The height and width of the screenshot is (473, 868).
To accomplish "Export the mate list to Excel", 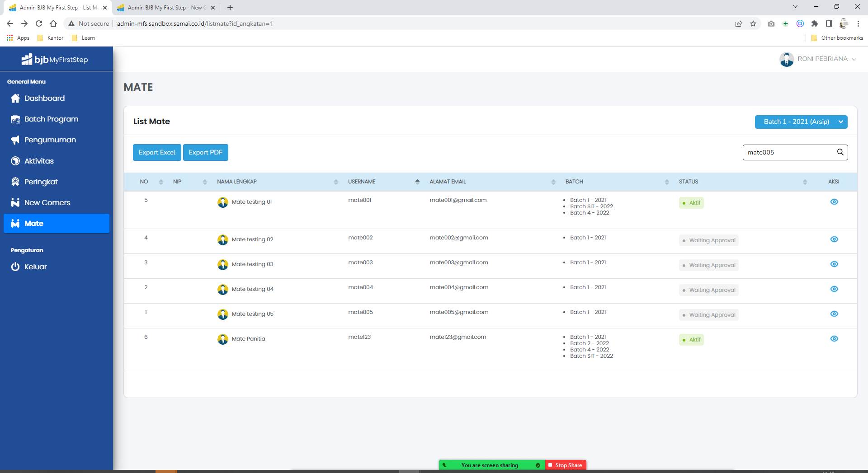I will pyautogui.click(x=157, y=152).
